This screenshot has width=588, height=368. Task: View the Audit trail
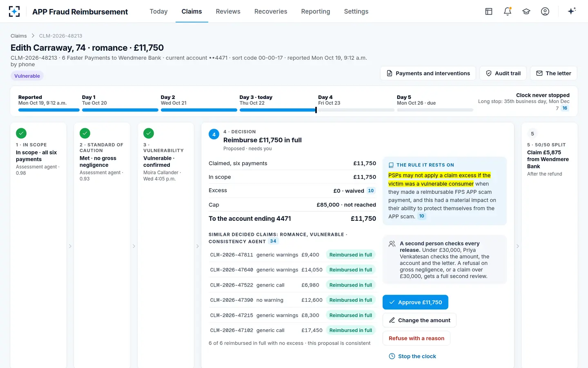[x=503, y=73]
